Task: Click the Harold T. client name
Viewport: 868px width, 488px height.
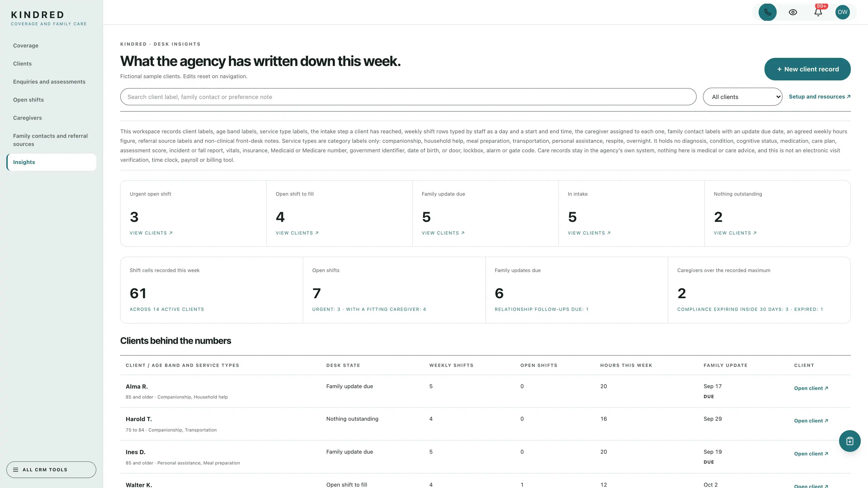Action: pyautogui.click(x=139, y=419)
